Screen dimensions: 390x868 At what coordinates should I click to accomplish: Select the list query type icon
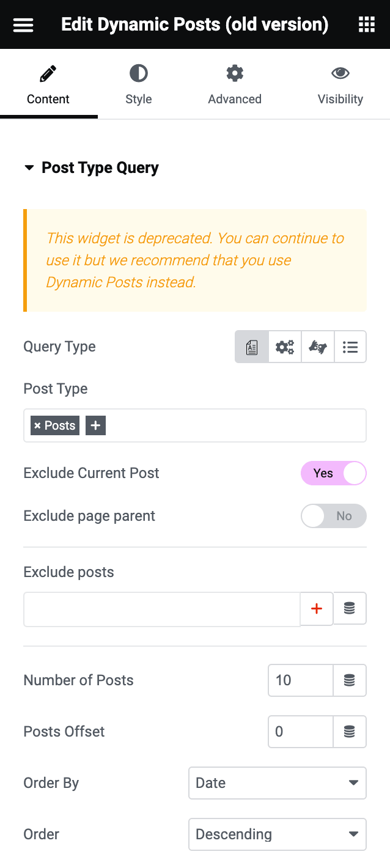350,347
